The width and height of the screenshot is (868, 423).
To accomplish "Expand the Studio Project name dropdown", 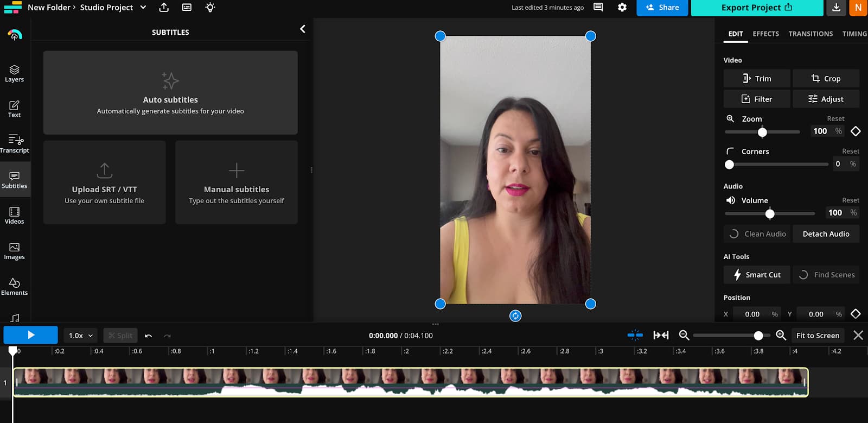I will (143, 8).
